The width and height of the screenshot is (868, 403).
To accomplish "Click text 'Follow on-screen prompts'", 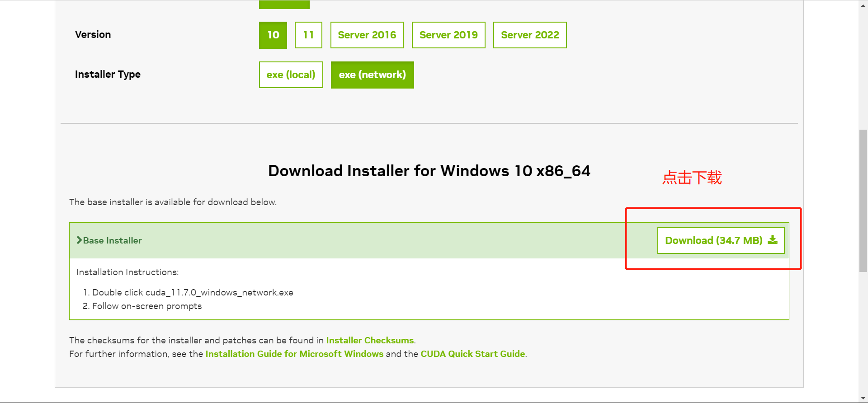I will point(147,306).
